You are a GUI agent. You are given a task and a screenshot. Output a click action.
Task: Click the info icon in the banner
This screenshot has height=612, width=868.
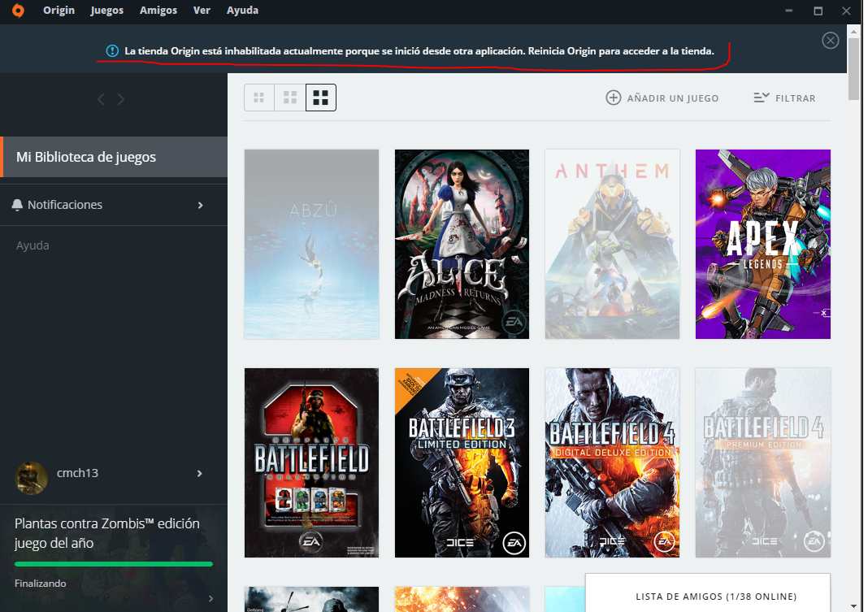[112, 51]
